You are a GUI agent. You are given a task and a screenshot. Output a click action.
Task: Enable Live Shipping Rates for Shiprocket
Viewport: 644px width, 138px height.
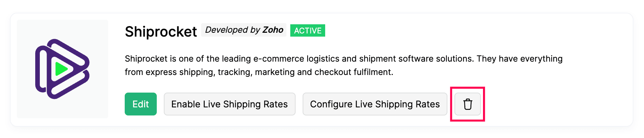click(x=229, y=104)
